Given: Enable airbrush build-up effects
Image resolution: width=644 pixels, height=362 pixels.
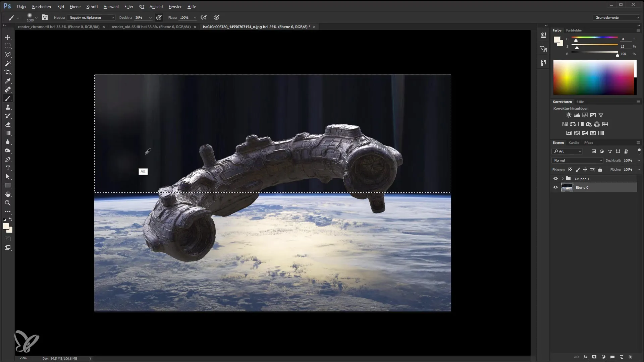Looking at the screenshot, I should pyautogui.click(x=203, y=17).
